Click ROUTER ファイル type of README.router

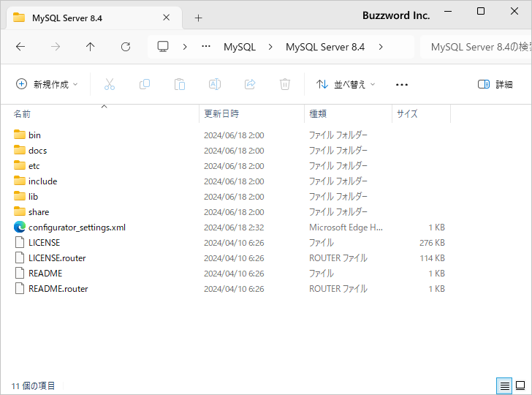(338, 289)
